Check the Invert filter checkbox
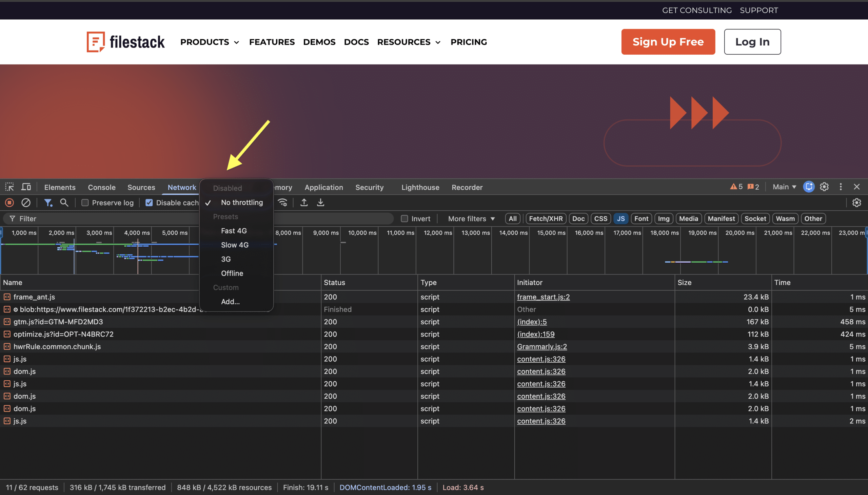 pyautogui.click(x=404, y=218)
